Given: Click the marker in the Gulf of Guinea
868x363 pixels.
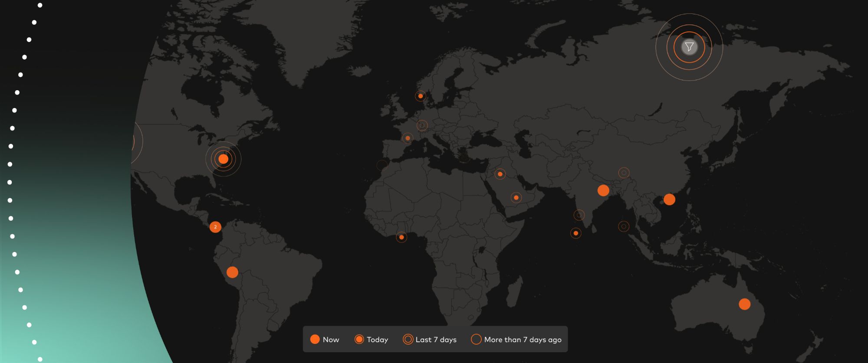Looking at the screenshot, I should coord(401,237).
